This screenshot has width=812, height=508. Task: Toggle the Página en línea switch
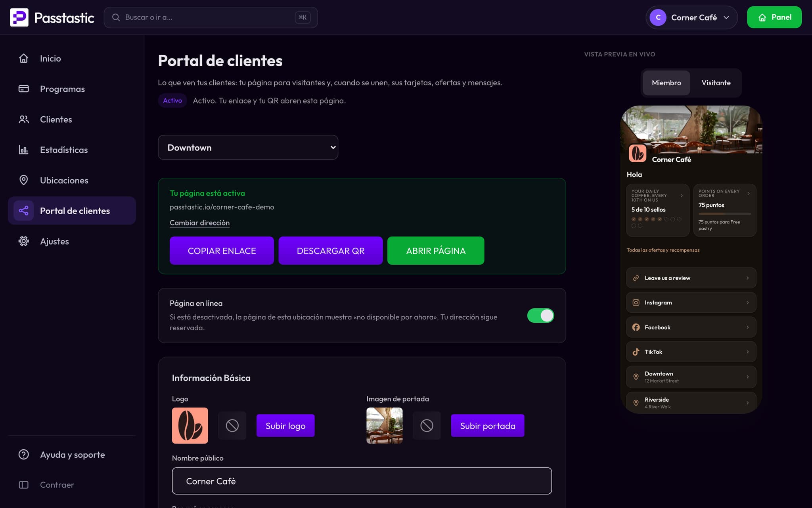[x=540, y=316]
